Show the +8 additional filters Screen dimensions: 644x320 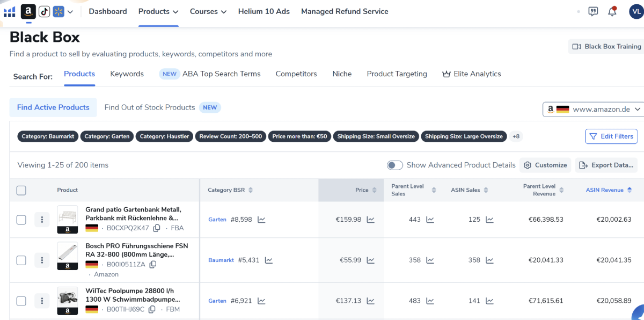click(516, 136)
